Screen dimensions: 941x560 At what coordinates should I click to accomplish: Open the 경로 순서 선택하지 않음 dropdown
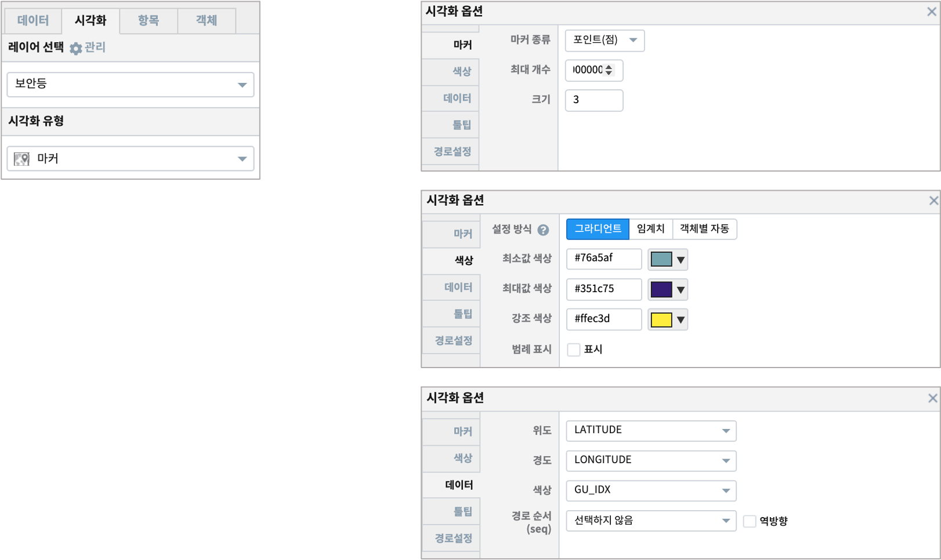651,521
